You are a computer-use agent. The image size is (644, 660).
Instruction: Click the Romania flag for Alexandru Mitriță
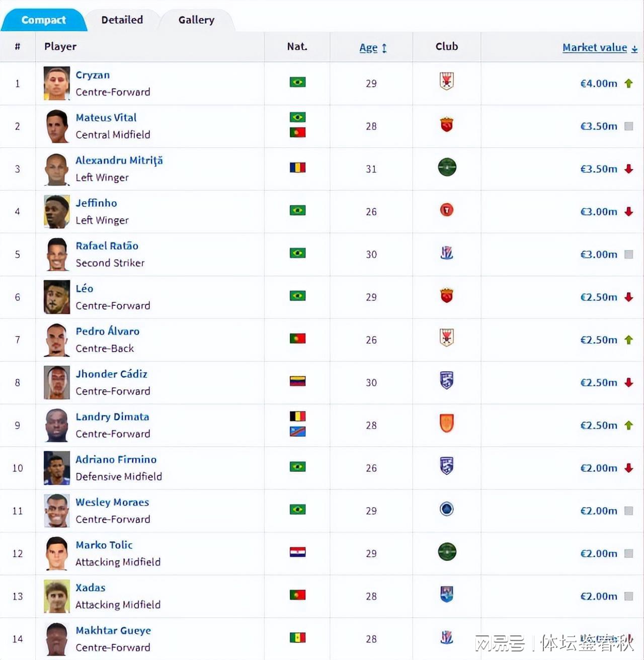point(297,168)
